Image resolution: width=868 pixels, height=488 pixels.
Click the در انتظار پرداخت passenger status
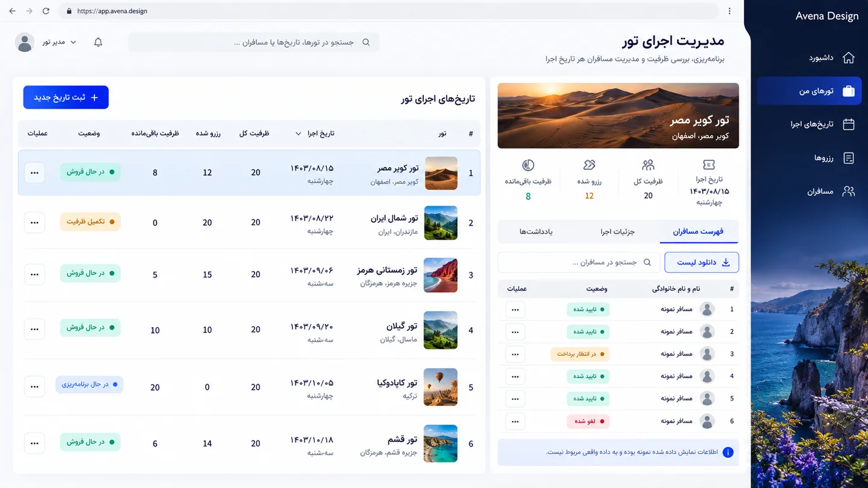coord(580,354)
